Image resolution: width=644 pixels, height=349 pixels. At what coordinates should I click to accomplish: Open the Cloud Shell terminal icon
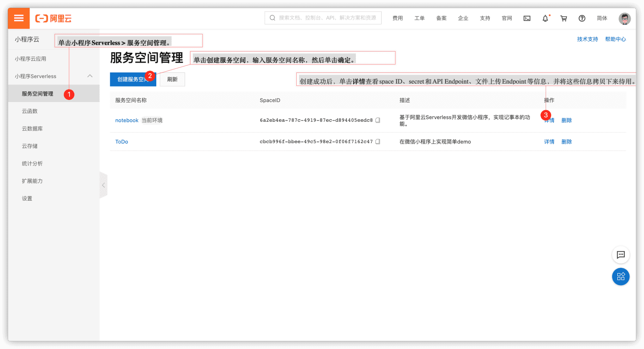[x=527, y=18]
